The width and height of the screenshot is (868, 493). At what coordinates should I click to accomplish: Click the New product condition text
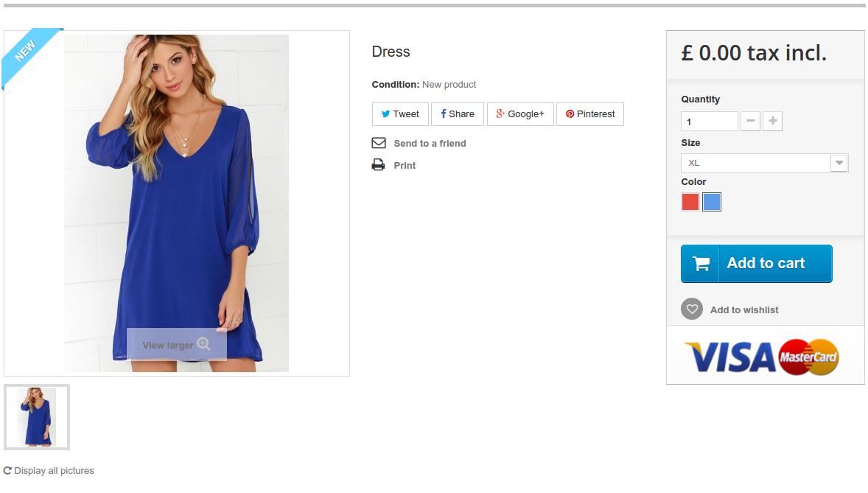click(449, 85)
